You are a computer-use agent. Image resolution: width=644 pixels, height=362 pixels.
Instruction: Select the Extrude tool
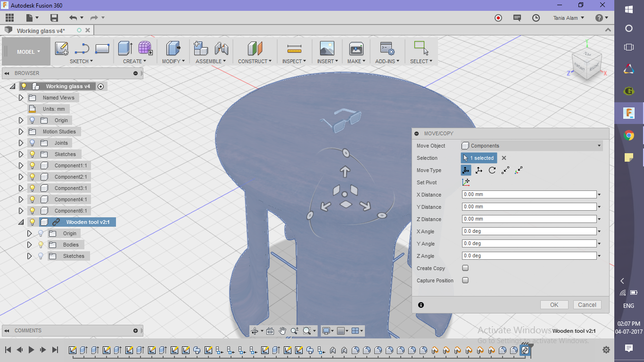click(x=125, y=49)
